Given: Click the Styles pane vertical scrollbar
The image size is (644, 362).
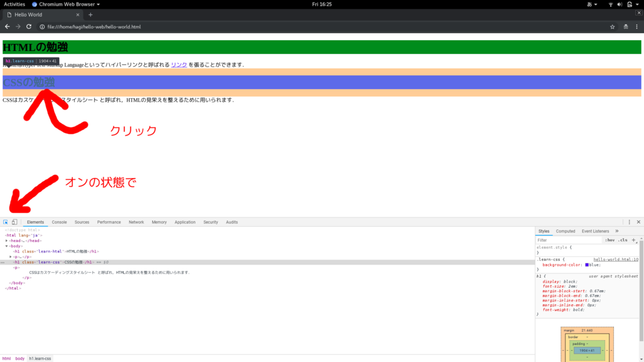Looking at the screenshot, I should (x=641, y=289).
